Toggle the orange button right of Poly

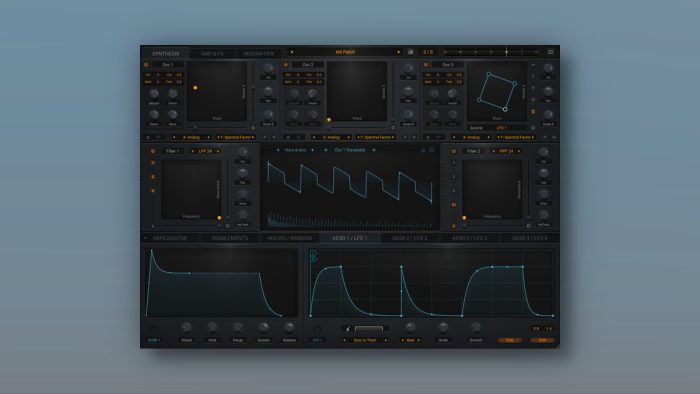pyautogui.click(x=542, y=340)
